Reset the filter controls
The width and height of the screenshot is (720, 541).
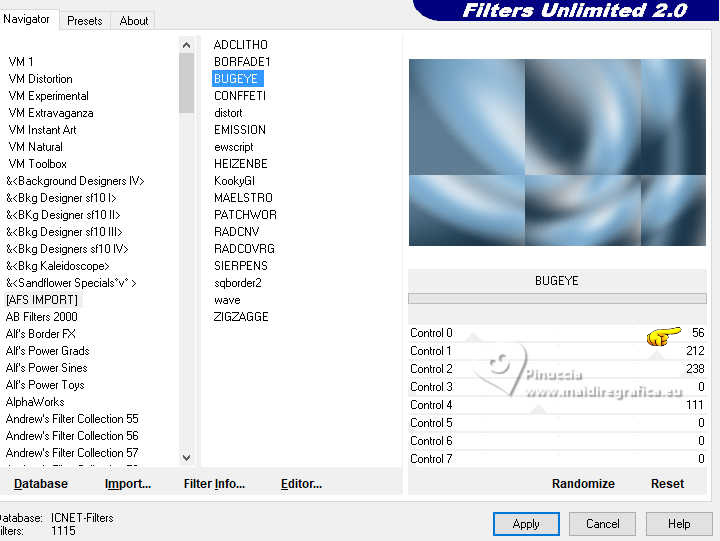pyautogui.click(x=667, y=484)
